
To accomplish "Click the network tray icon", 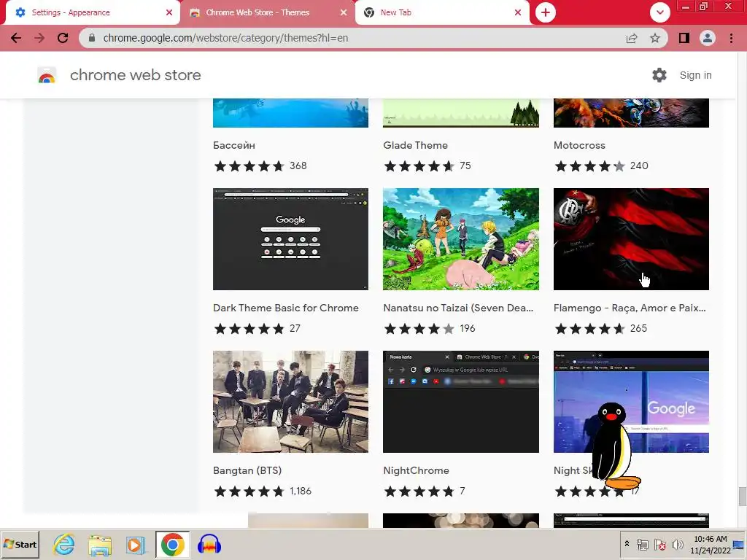I will [x=642, y=544].
